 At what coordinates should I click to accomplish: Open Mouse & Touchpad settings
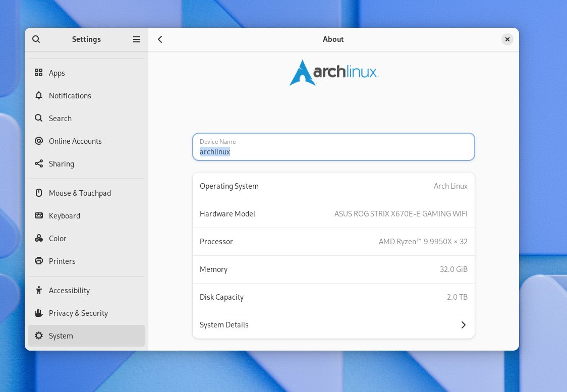pos(86,193)
